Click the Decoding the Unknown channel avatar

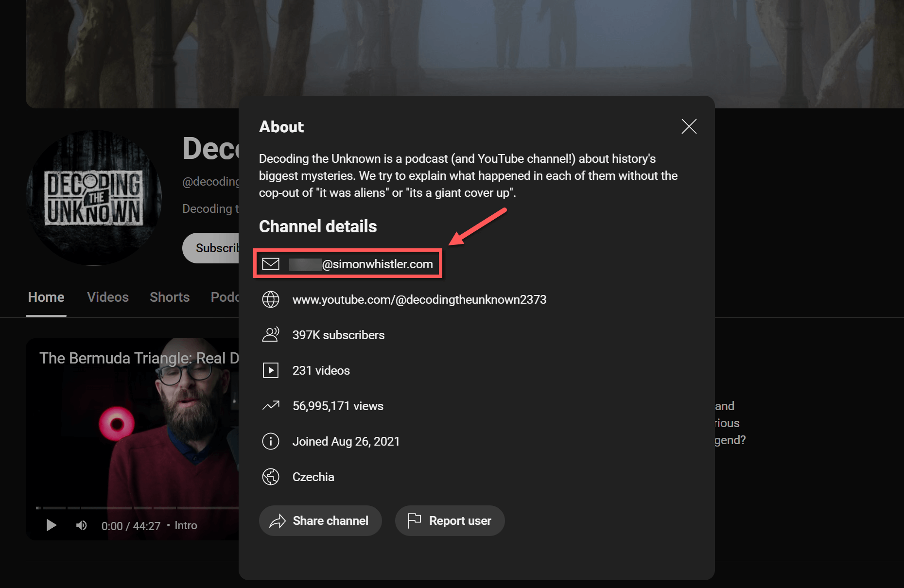(x=93, y=197)
